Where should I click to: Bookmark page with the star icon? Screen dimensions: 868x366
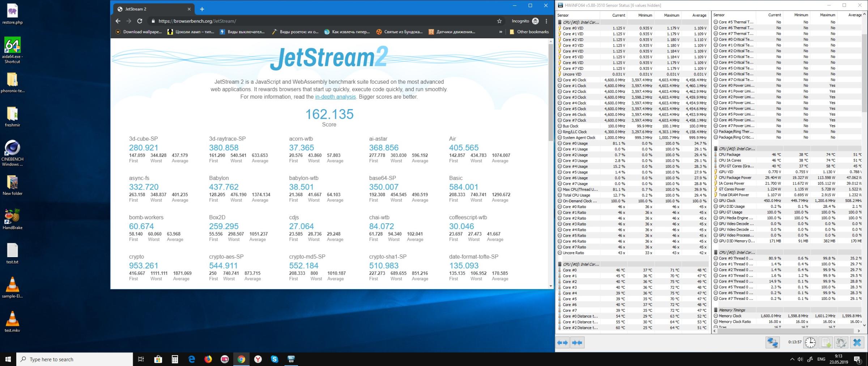[x=499, y=21]
